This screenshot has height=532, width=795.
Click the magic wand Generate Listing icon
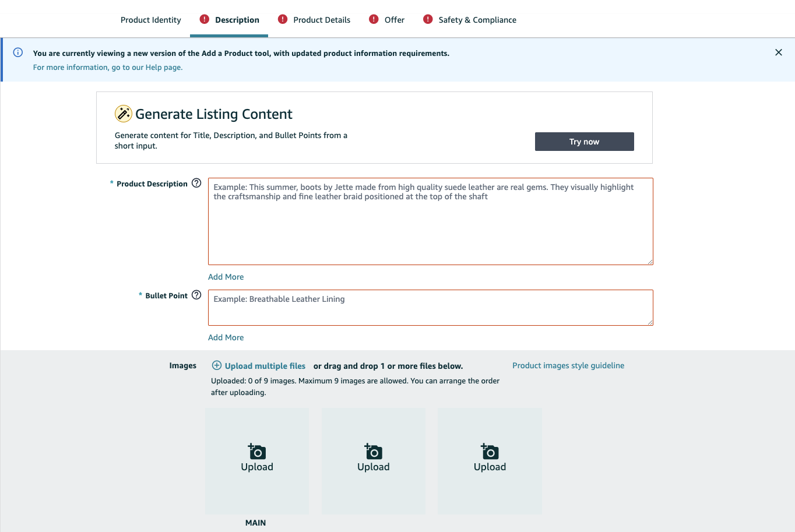(123, 114)
